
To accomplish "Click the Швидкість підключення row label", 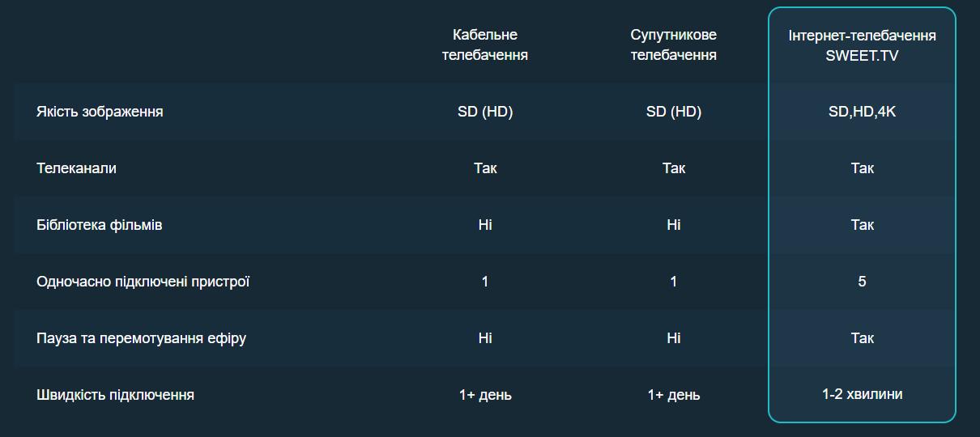I will pos(115,395).
